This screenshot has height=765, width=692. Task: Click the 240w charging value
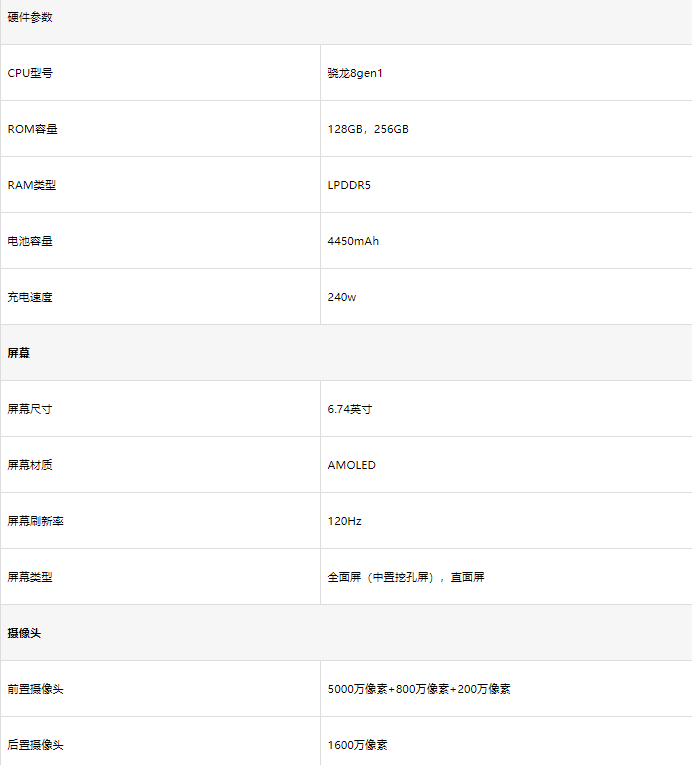[x=342, y=297]
